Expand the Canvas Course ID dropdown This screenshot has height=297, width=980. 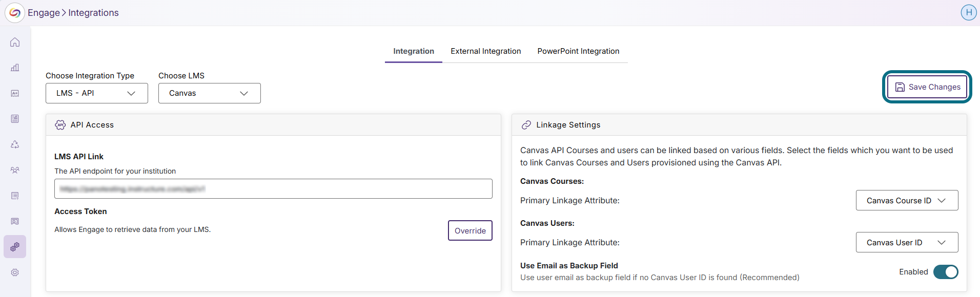(x=907, y=200)
